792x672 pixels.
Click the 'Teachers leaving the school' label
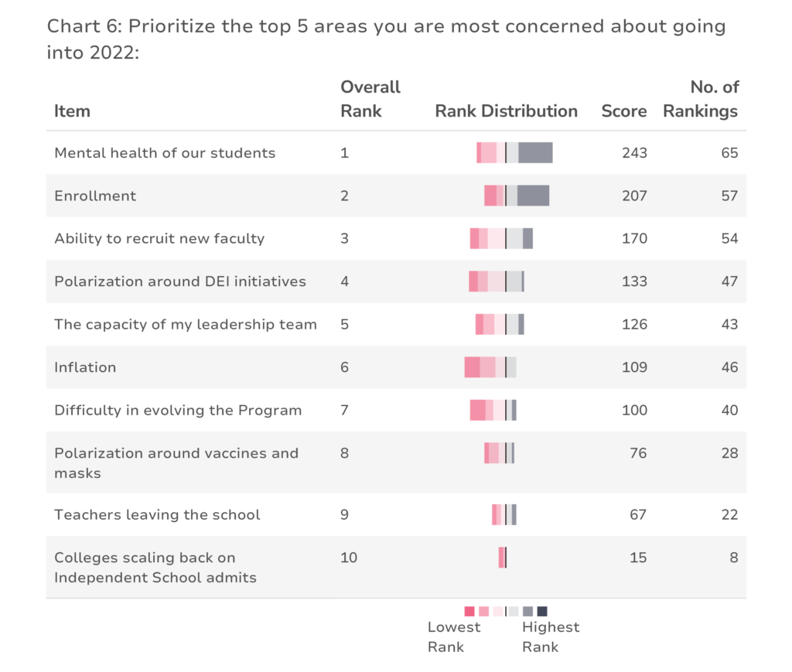click(x=157, y=514)
